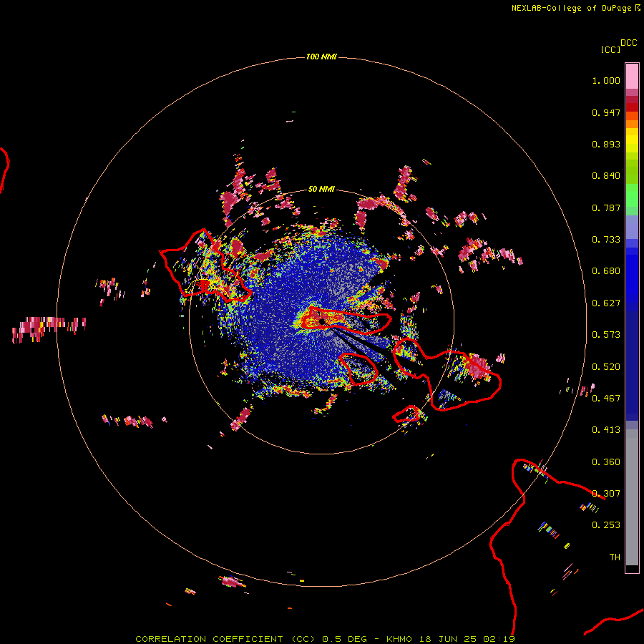Screen dimensions: 644x644
Task: Click the 0.253 scale value
Action: tap(606, 525)
